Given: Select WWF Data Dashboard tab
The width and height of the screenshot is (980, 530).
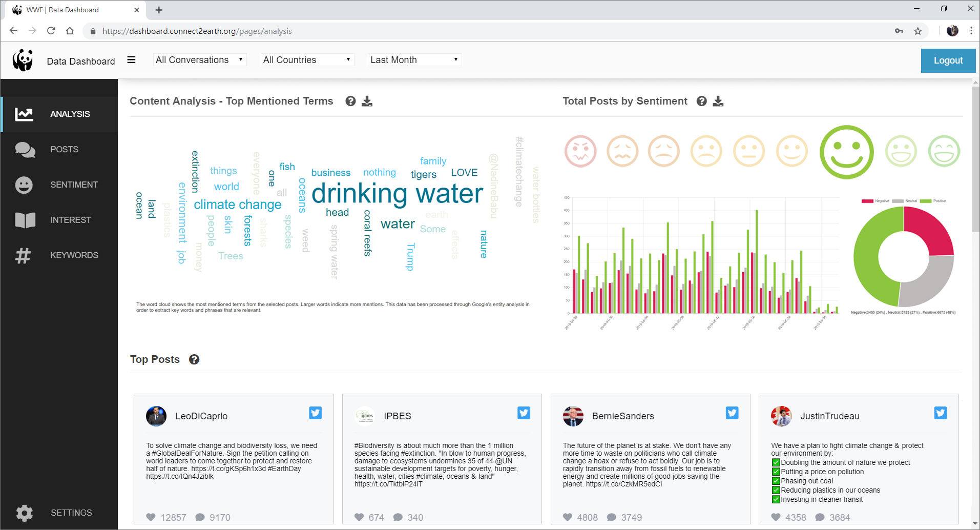Looking at the screenshot, I should tap(76, 10).
